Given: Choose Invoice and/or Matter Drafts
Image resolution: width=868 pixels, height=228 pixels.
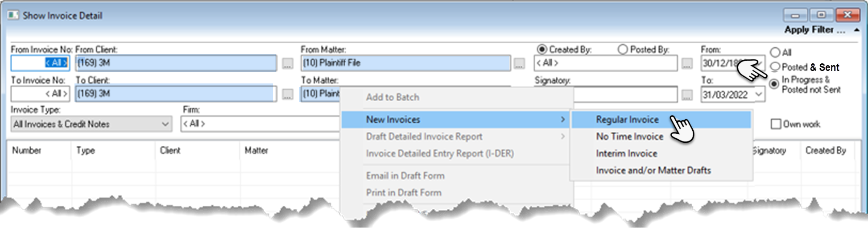Looking at the screenshot, I should coord(661,170).
